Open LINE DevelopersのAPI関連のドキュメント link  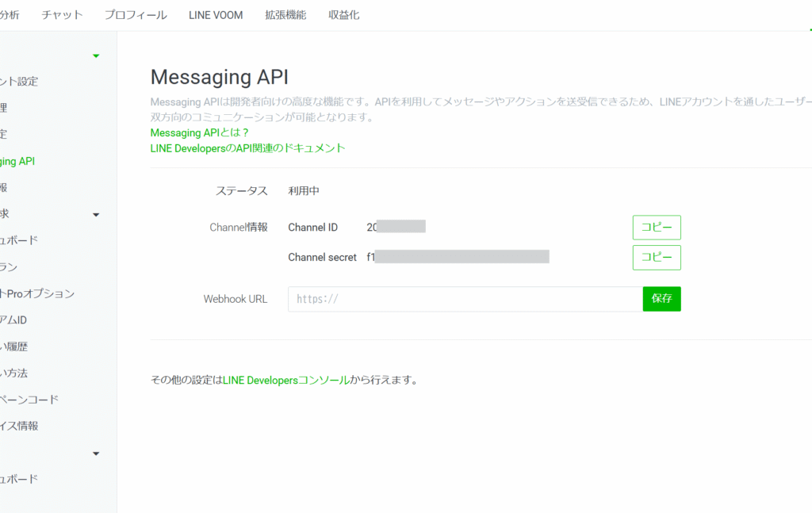(x=247, y=148)
